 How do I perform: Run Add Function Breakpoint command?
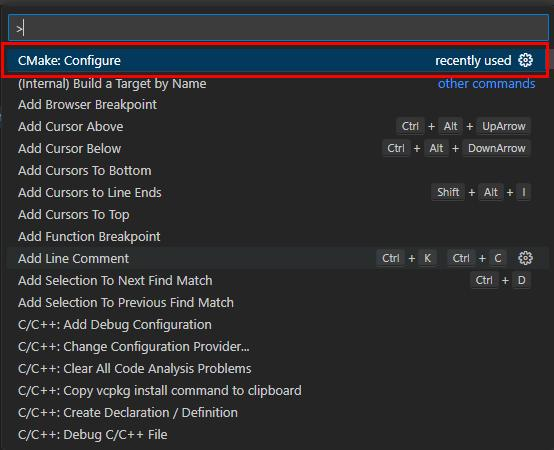click(277, 236)
